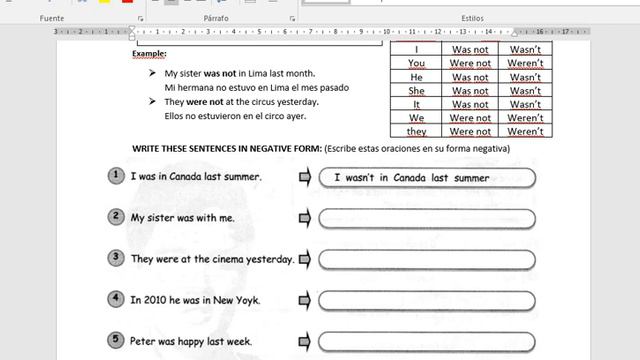Screen dimensions: 640x360
Task: Click 'Ellos no estuvieron en el circo' line
Action: coord(235,116)
